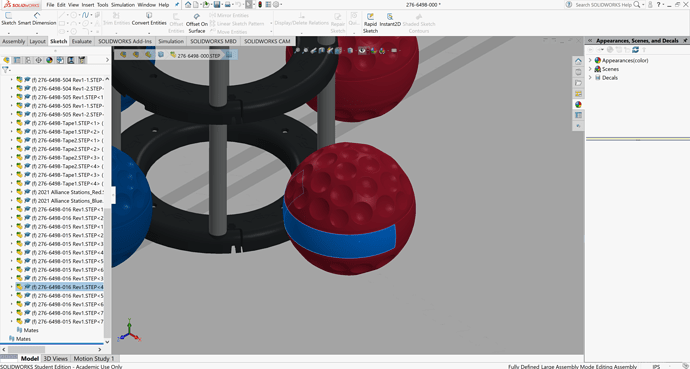This screenshot has height=369, width=690.
Task: Expand the 2021 Alliance Stations_Red component
Action: [x=11, y=192]
